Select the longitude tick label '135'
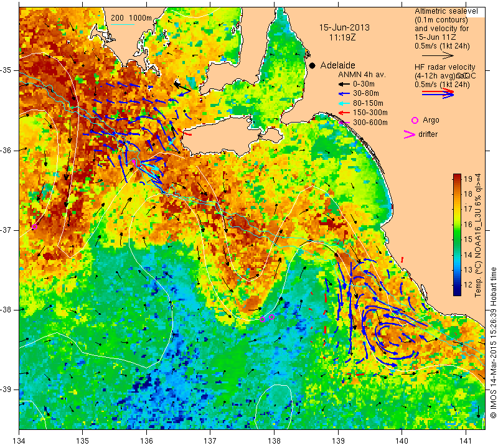 [x=83, y=441]
